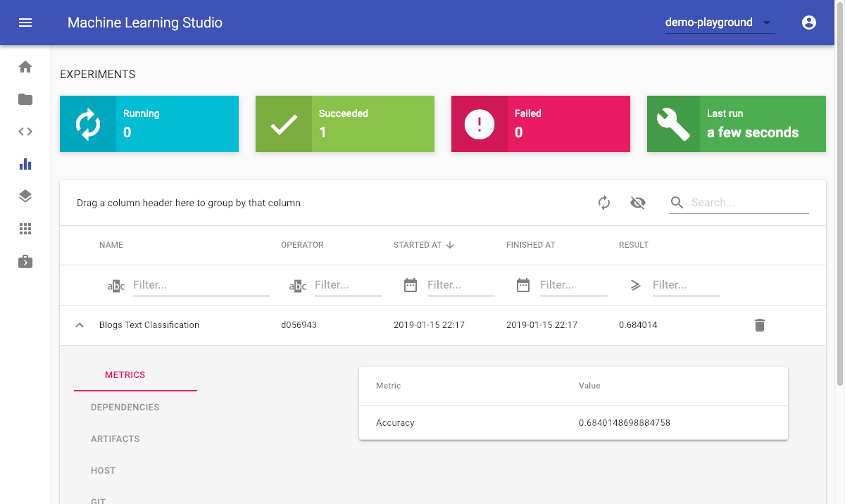Switch to the Dependencies tab

coord(125,407)
